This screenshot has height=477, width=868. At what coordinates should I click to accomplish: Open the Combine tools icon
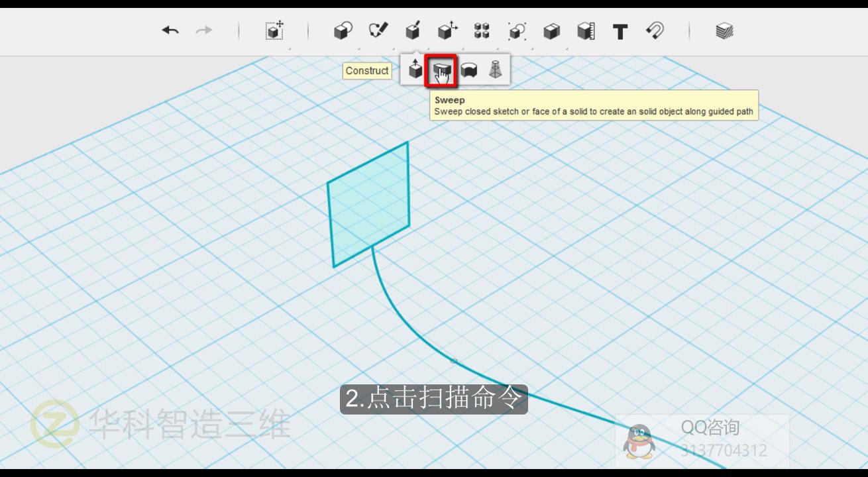[551, 30]
